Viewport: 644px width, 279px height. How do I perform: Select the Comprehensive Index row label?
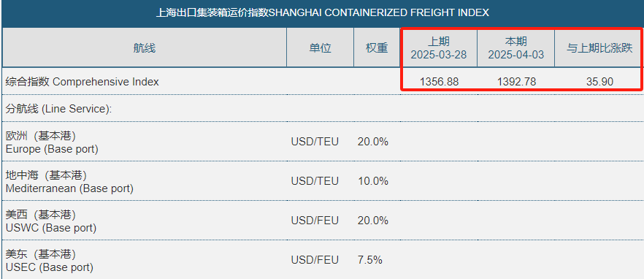[82, 82]
